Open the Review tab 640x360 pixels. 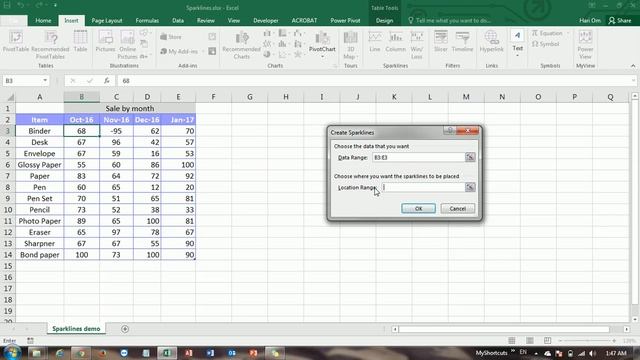click(206, 20)
